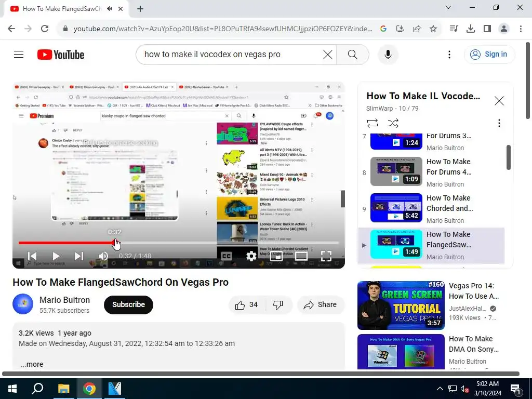The width and height of the screenshot is (532, 399).
Task: Open playlist three-dot options menu
Action: coord(499,123)
